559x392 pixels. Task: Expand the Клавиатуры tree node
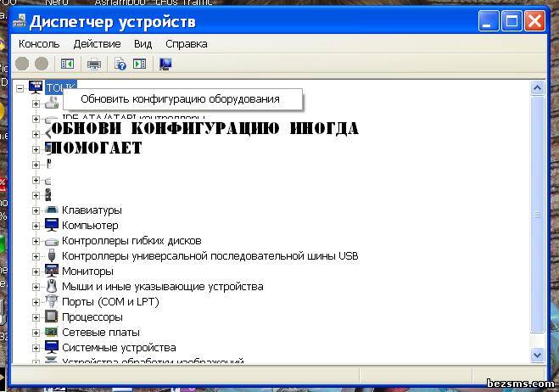tap(36, 210)
